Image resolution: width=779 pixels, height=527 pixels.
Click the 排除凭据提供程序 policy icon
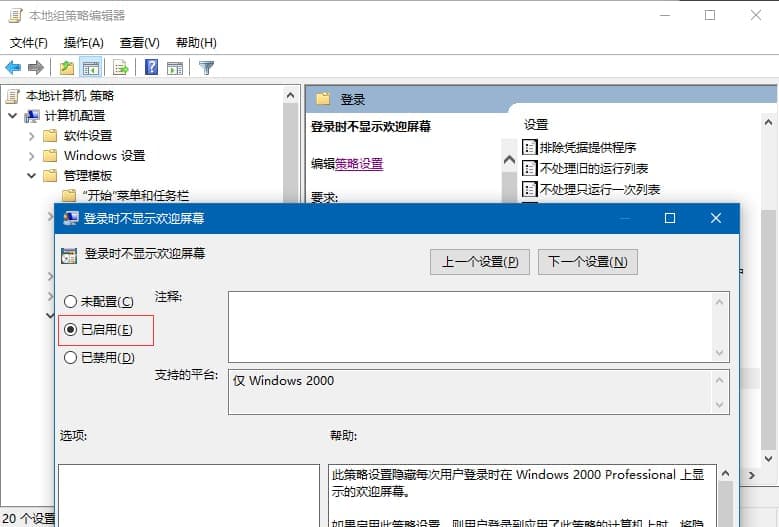[x=530, y=147]
